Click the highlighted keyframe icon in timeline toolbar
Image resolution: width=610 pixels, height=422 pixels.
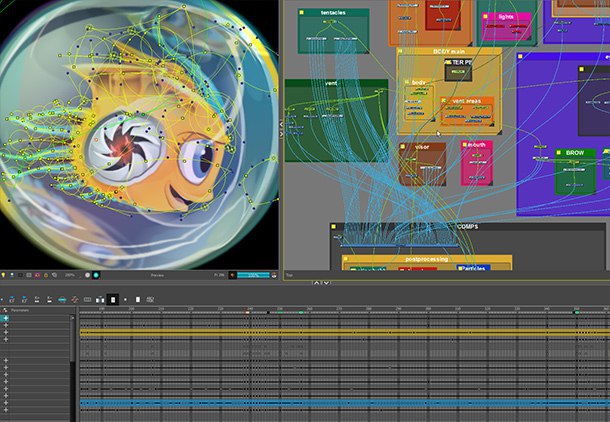pyautogui.click(x=113, y=299)
